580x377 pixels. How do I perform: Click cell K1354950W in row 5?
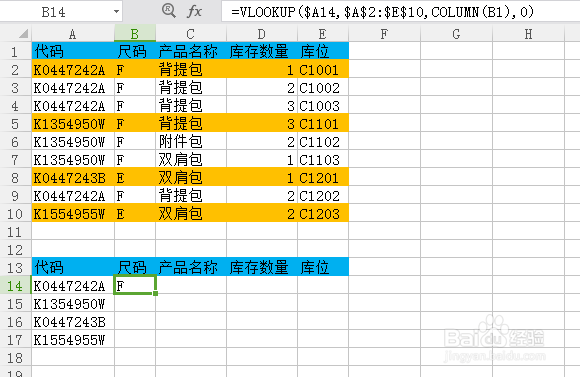(73, 123)
